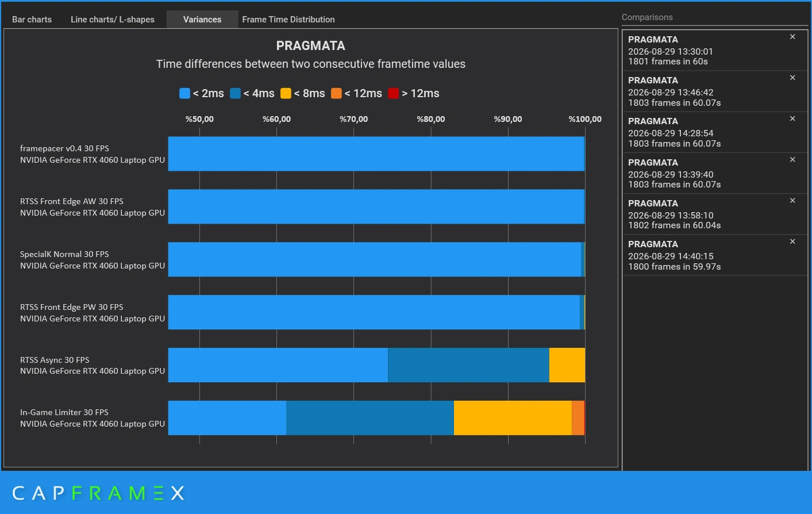Click RTSS Async bar's yellow < 8ms segment

(x=567, y=365)
